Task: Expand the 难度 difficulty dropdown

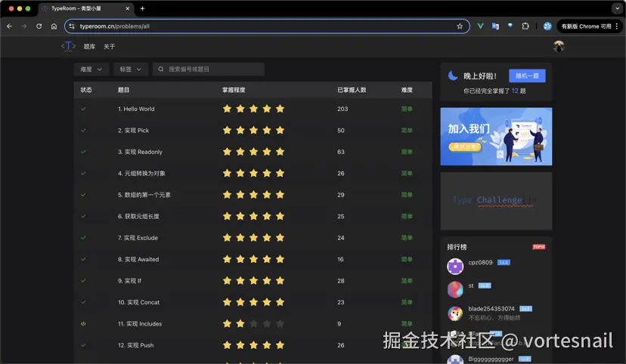Action: point(91,69)
